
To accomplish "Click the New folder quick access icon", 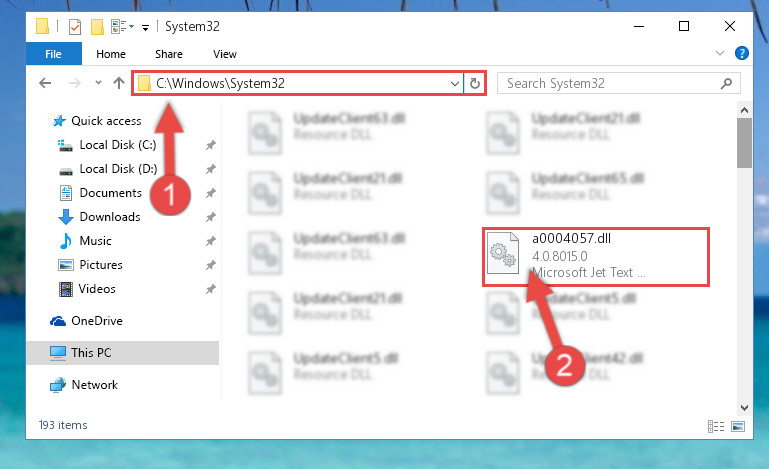I will click(x=97, y=26).
